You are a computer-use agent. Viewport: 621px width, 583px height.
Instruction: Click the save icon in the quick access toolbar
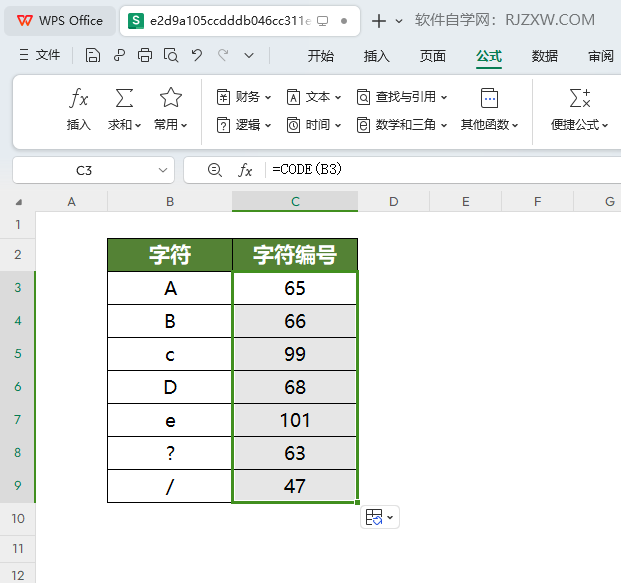93,55
